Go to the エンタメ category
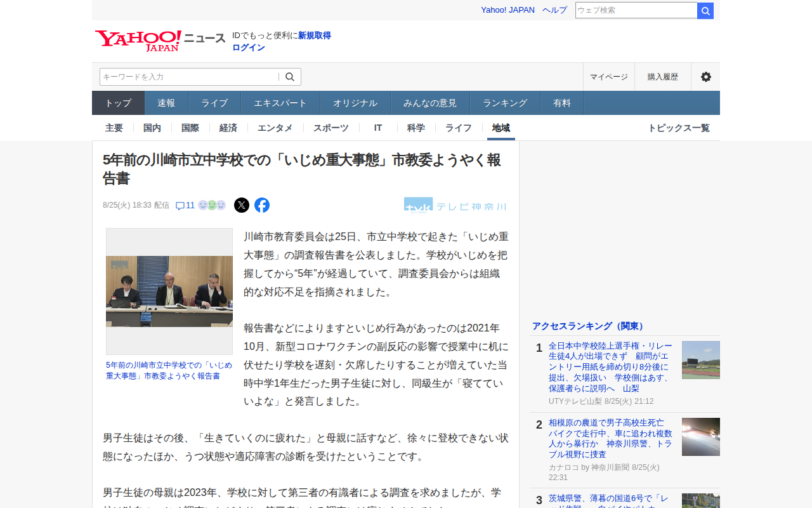812x508 pixels. point(275,128)
